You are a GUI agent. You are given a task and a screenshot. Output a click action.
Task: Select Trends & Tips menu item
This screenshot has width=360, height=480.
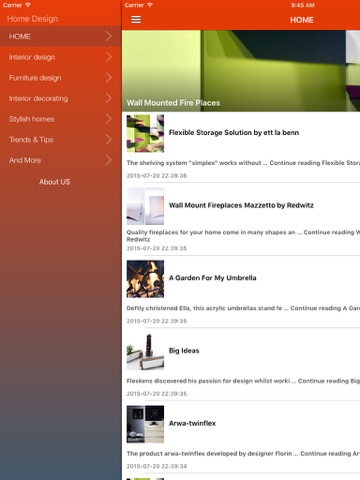point(60,139)
